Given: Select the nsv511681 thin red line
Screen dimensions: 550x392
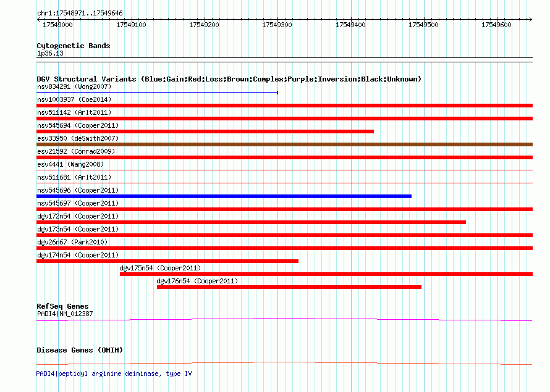Looking at the screenshot, I should pos(284,183).
